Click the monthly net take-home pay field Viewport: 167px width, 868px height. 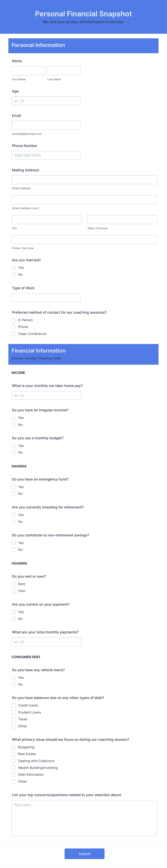(46, 395)
